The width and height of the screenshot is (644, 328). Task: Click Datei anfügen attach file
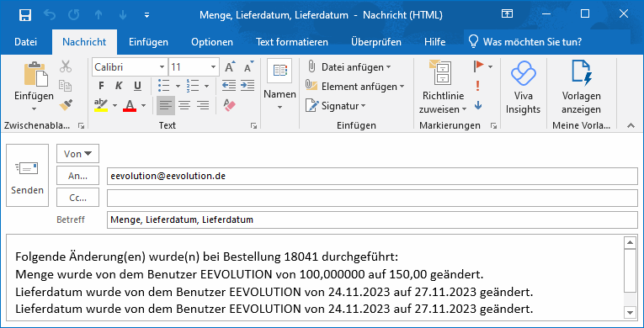349,67
